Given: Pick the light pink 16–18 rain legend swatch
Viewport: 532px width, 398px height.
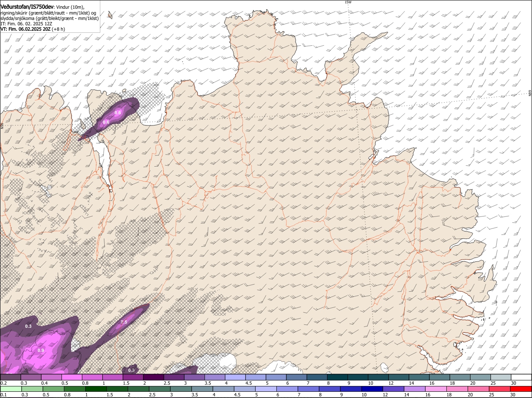Looking at the screenshot, I should tap(437, 389).
